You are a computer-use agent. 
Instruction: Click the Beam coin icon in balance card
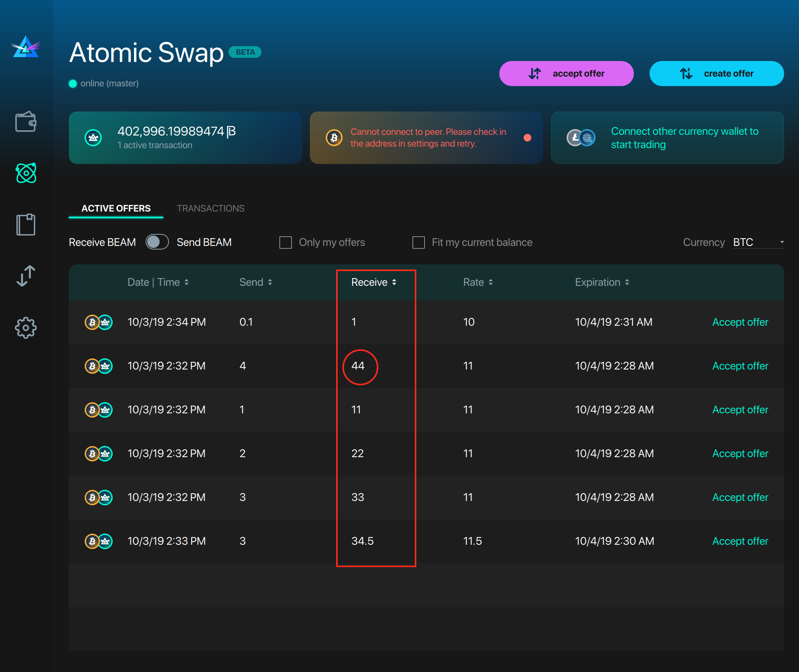[93, 138]
